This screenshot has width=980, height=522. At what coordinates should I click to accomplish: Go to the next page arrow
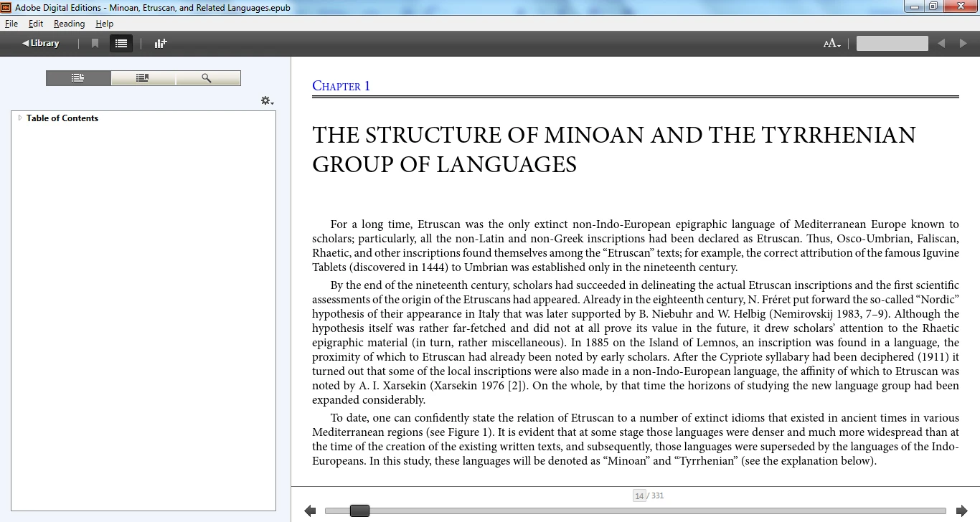962,511
